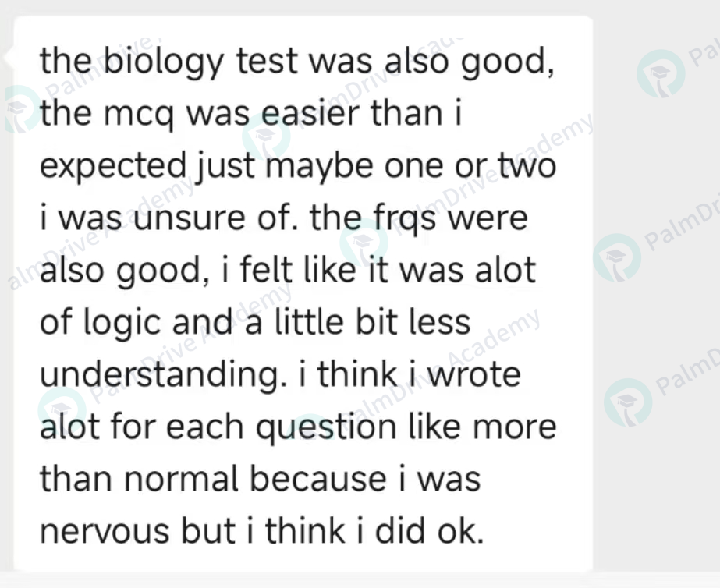Click the faded logo left of 'the mcq'

pos(21,109)
